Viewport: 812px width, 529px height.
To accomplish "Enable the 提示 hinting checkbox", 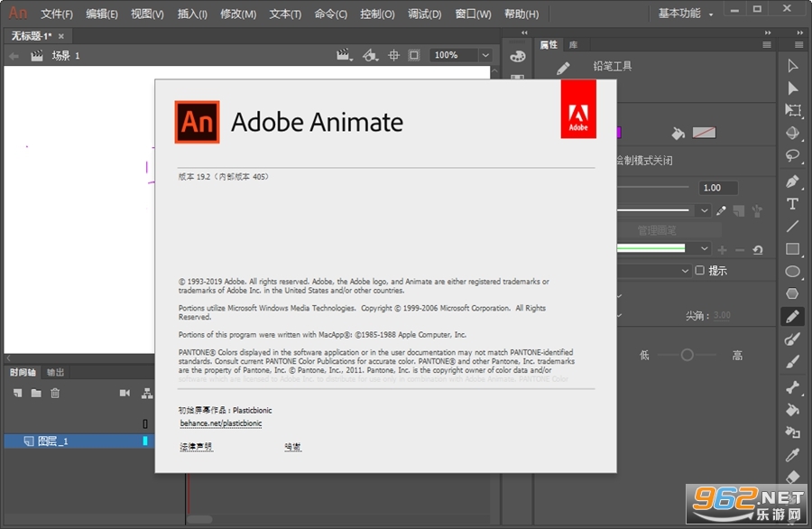I will (699, 271).
